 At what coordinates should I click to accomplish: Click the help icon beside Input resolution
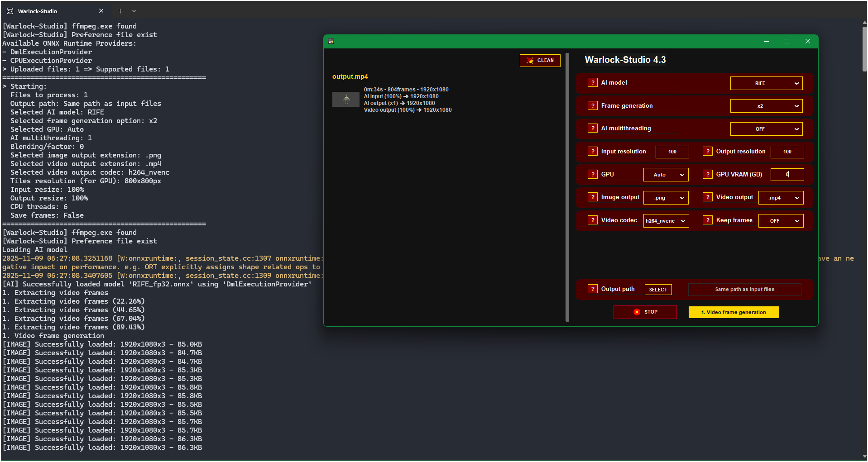592,151
